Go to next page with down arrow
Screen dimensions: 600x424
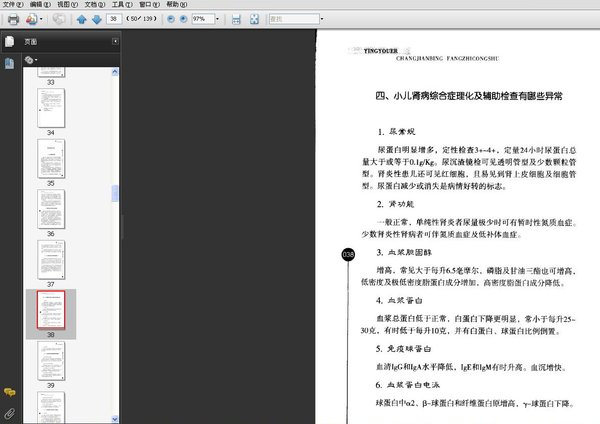tap(96, 19)
